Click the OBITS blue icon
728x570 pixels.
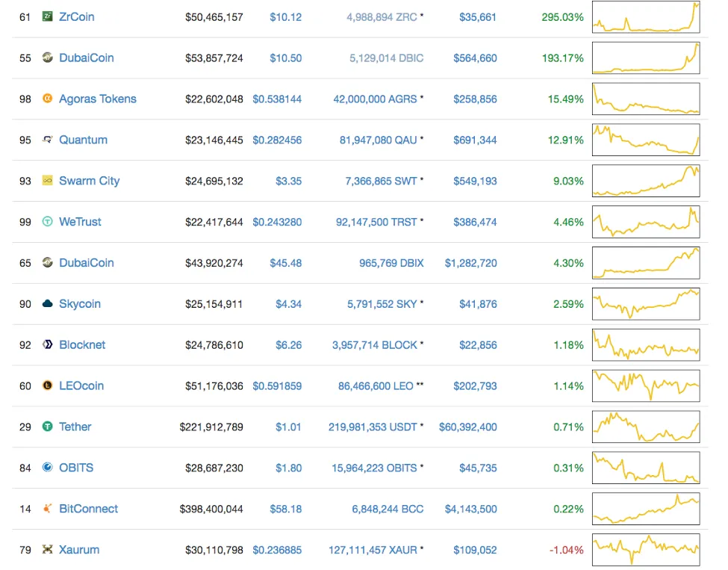[47, 468]
